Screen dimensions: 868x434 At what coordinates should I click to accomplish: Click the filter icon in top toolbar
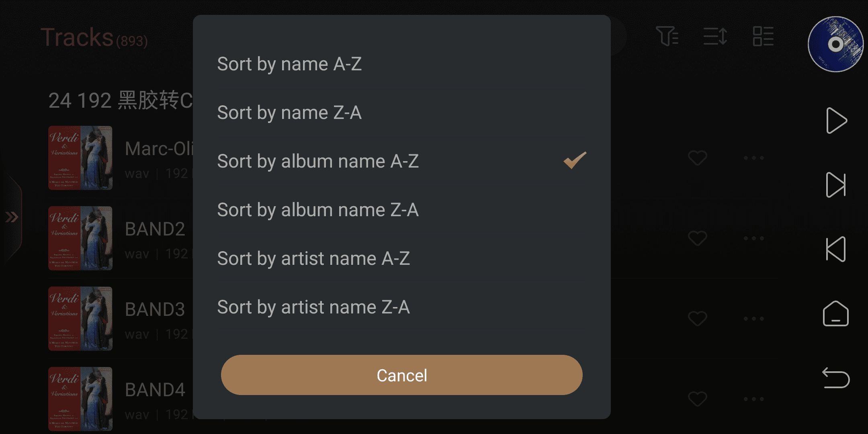pyautogui.click(x=667, y=37)
